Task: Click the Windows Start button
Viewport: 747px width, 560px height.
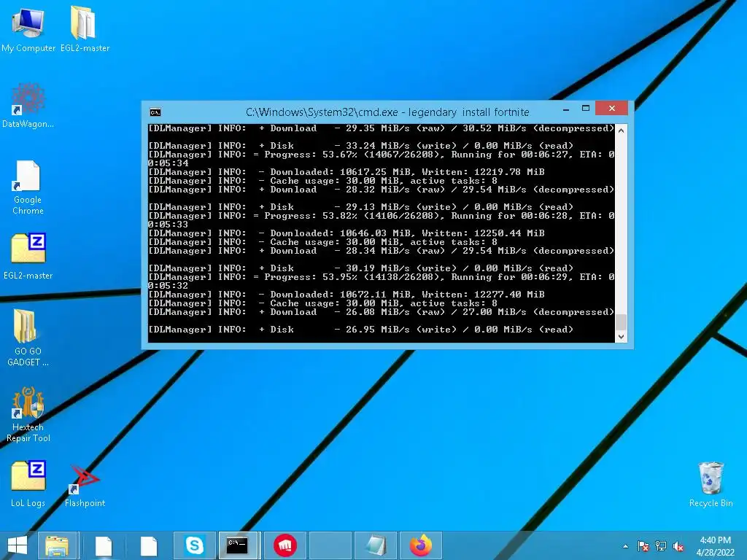Action: tap(18, 545)
